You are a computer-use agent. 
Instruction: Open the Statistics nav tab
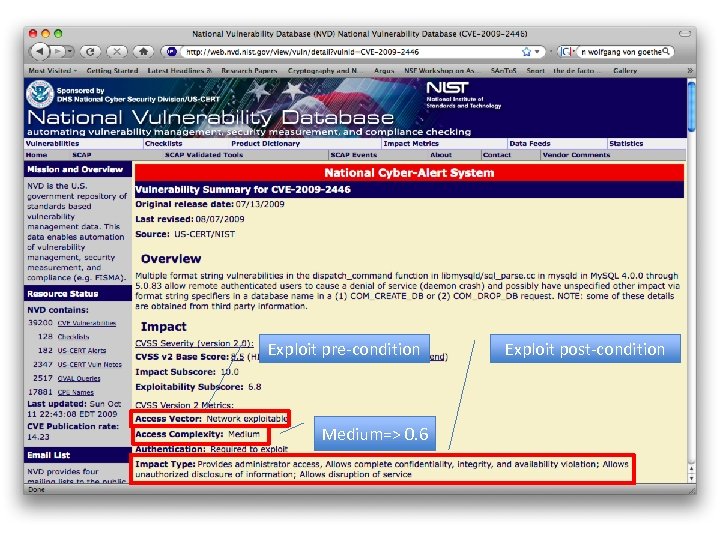pos(626,144)
